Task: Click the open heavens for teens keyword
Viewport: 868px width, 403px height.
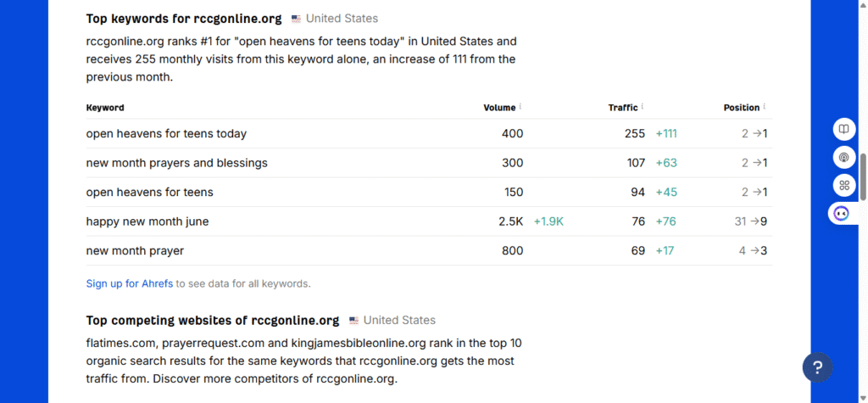Action: pos(149,193)
